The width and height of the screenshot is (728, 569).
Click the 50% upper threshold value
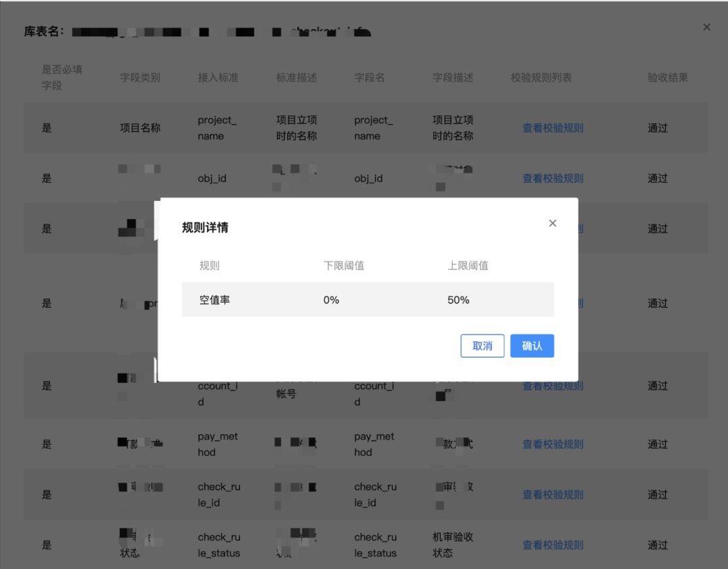coord(458,300)
